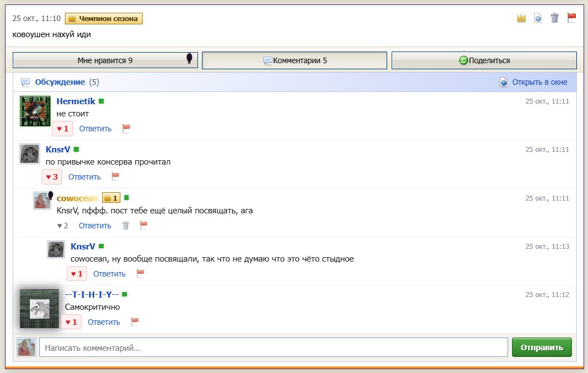Open --T-I-H-I-Y-- profile name
588x373 pixels.
pyautogui.click(x=92, y=295)
